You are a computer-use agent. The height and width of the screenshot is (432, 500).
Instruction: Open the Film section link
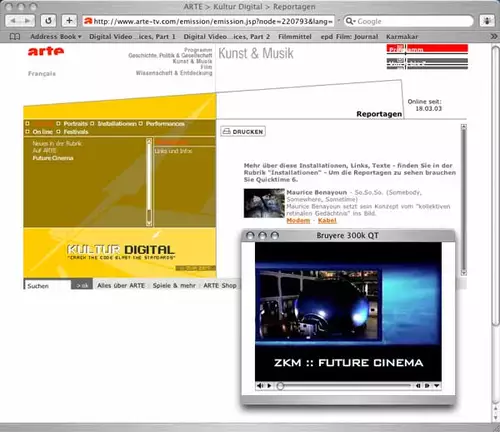tap(206, 67)
